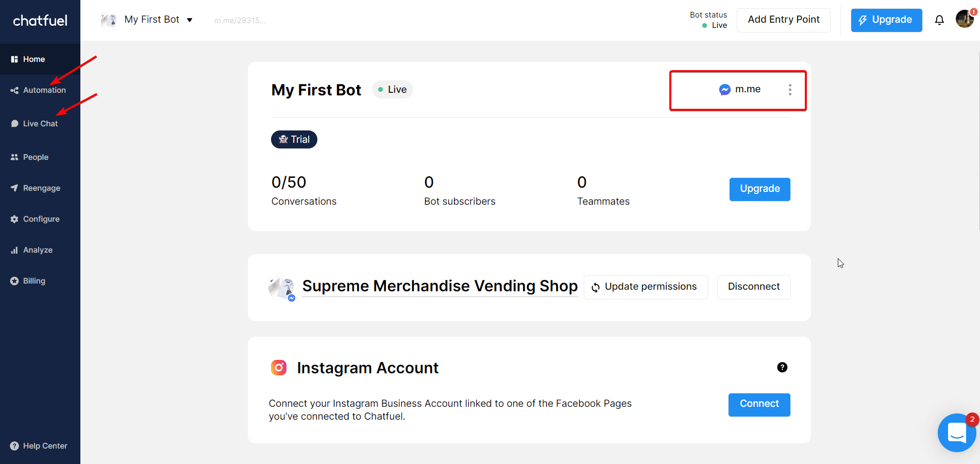The width and height of the screenshot is (980, 464).
Task: Click the Connect Instagram button
Action: (759, 405)
